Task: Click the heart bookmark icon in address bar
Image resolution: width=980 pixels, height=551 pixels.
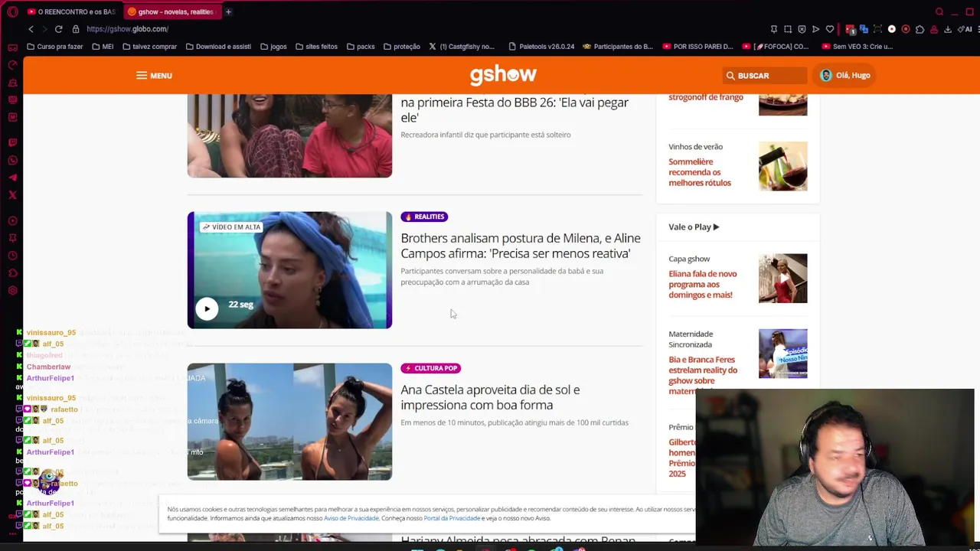Action: pos(830,29)
